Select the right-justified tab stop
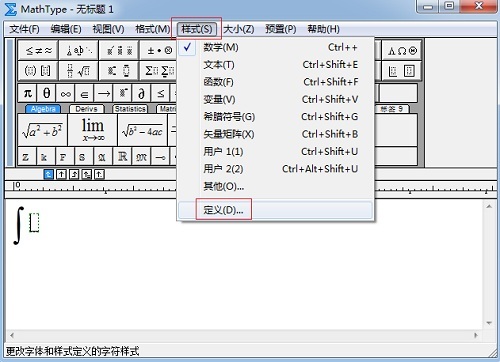This screenshot has height=362, width=500. (74, 174)
